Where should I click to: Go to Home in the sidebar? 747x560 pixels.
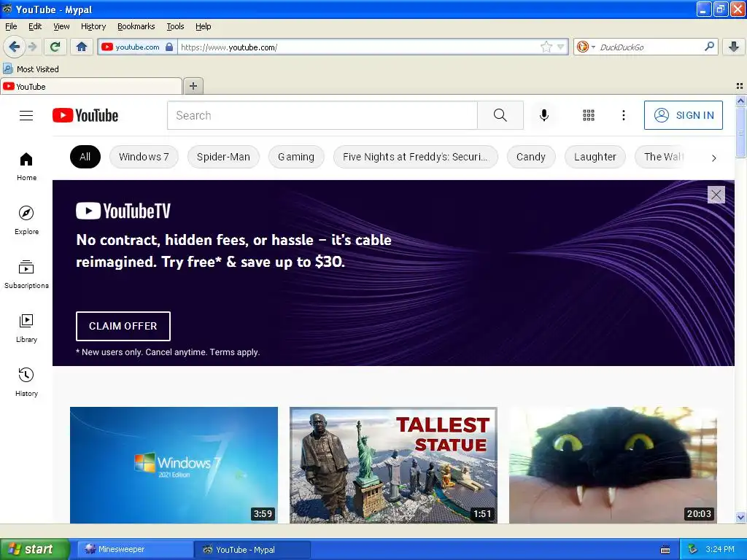(x=26, y=167)
